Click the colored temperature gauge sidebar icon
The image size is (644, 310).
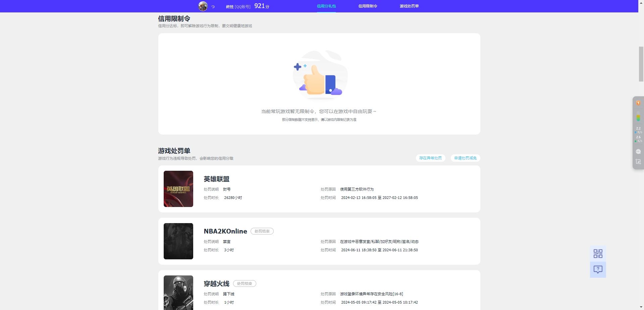638,118
